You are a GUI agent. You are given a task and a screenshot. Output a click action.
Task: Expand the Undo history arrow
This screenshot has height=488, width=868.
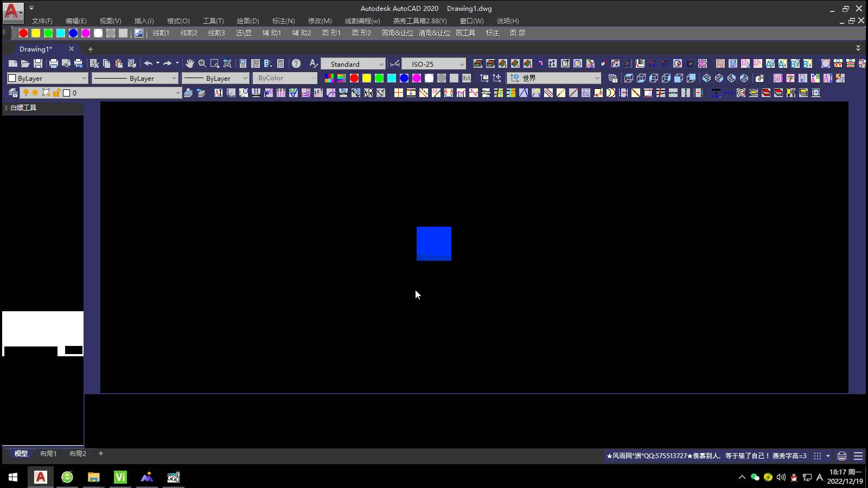[158, 63]
